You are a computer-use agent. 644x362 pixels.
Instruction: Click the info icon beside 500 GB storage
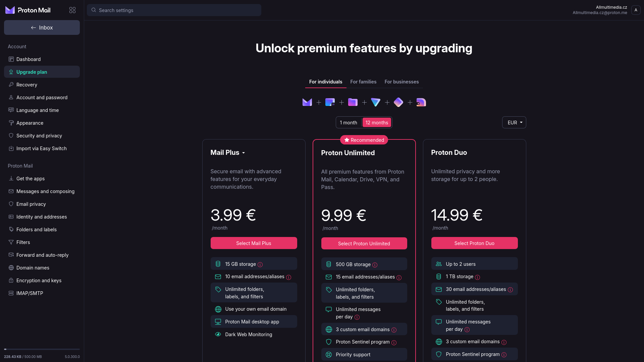(375, 265)
